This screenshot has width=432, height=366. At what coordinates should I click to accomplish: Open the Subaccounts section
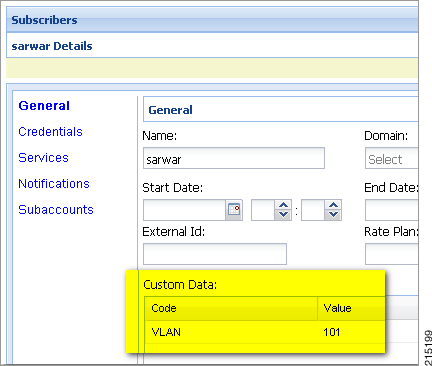pyautogui.click(x=56, y=210)
